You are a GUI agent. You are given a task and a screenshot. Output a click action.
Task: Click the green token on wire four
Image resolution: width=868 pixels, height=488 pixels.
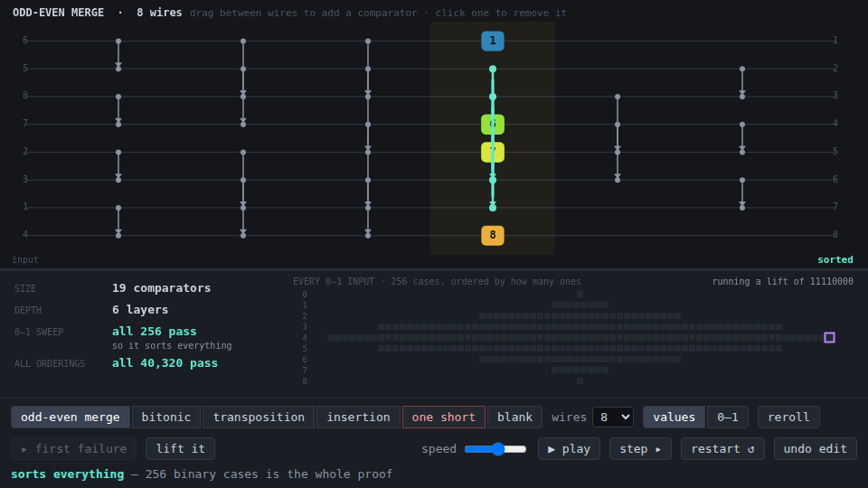pos(492,125)
